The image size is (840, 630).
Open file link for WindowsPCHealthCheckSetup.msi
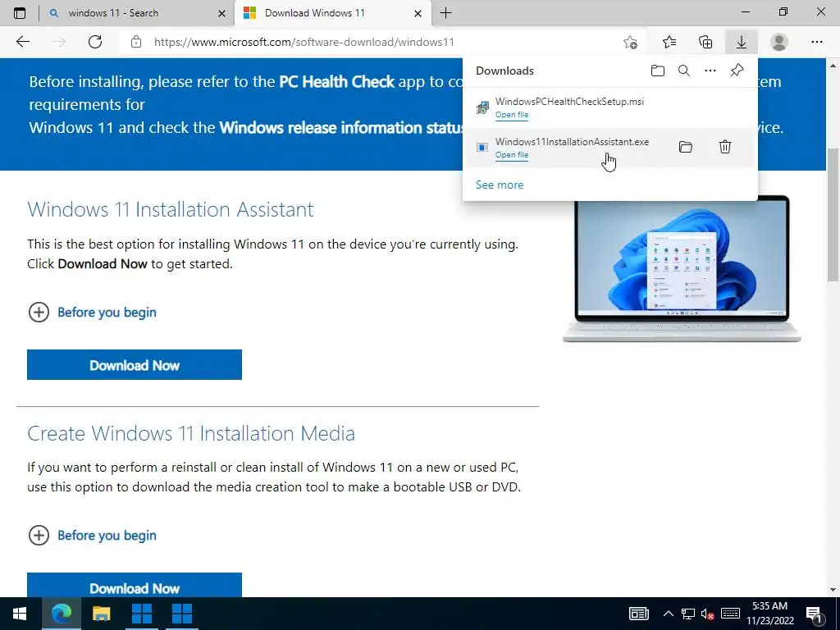click(512, 115)
